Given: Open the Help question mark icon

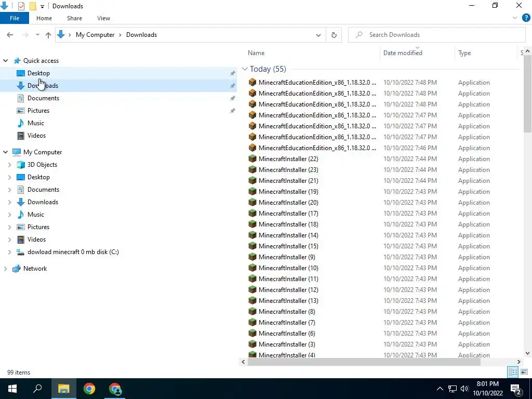Looking at the screenshot, I should [526, 18].
